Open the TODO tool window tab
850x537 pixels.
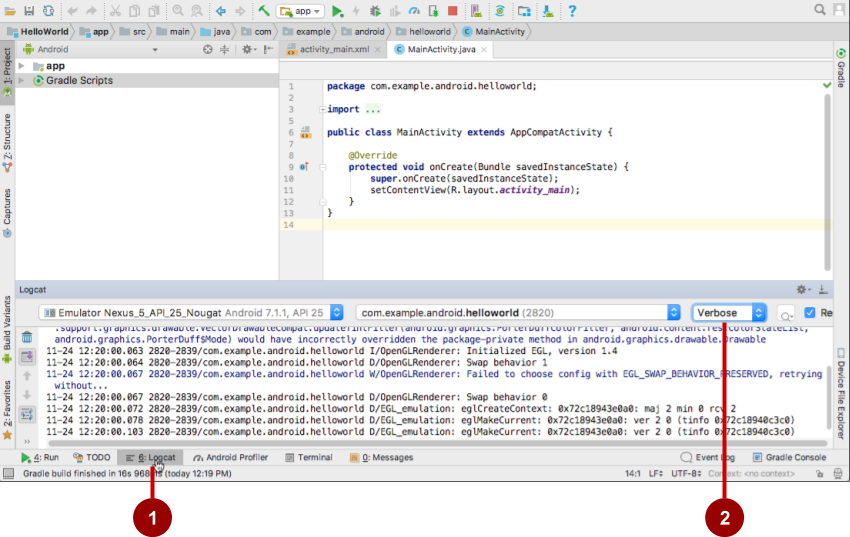pyautogui.click(x=92, y=457)
